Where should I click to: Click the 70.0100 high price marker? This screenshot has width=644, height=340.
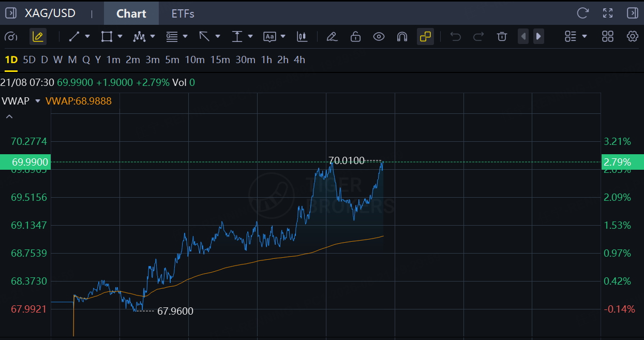click(347, 160)
